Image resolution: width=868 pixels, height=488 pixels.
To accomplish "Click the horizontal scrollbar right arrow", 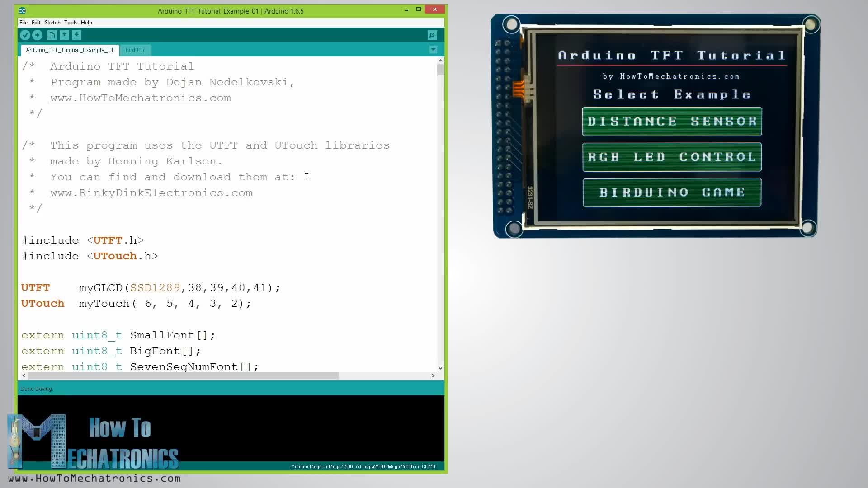I will pyautogui.click(x=433, y=375).
